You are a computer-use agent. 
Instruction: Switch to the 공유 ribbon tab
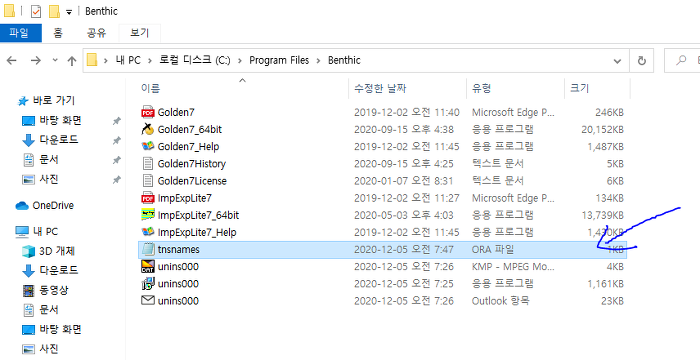coord(96,33)
